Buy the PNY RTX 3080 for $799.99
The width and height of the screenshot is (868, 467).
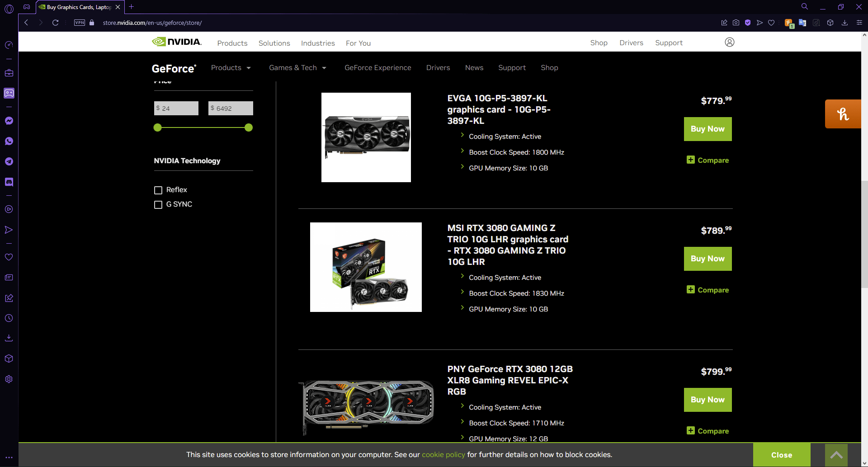708,400
